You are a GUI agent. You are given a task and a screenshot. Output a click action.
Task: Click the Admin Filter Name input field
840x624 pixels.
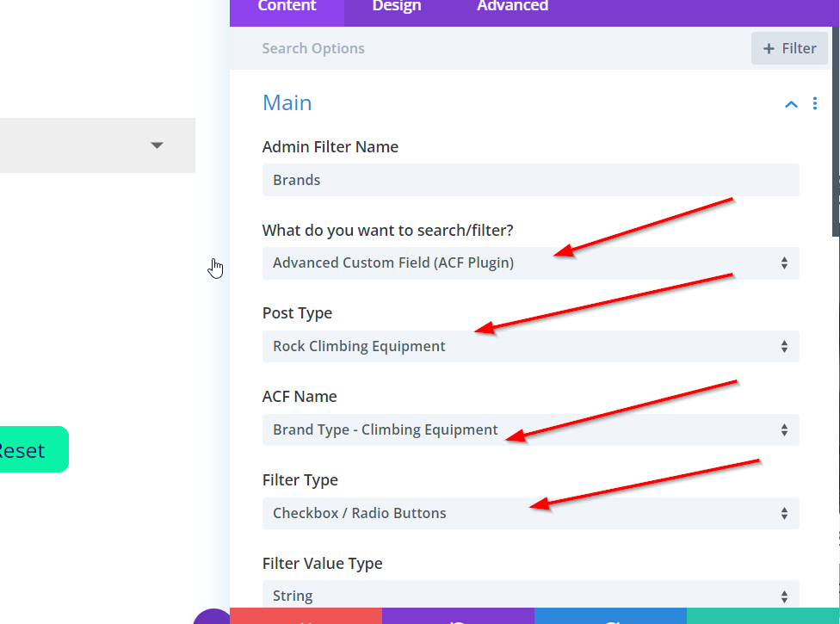point(530,180)
